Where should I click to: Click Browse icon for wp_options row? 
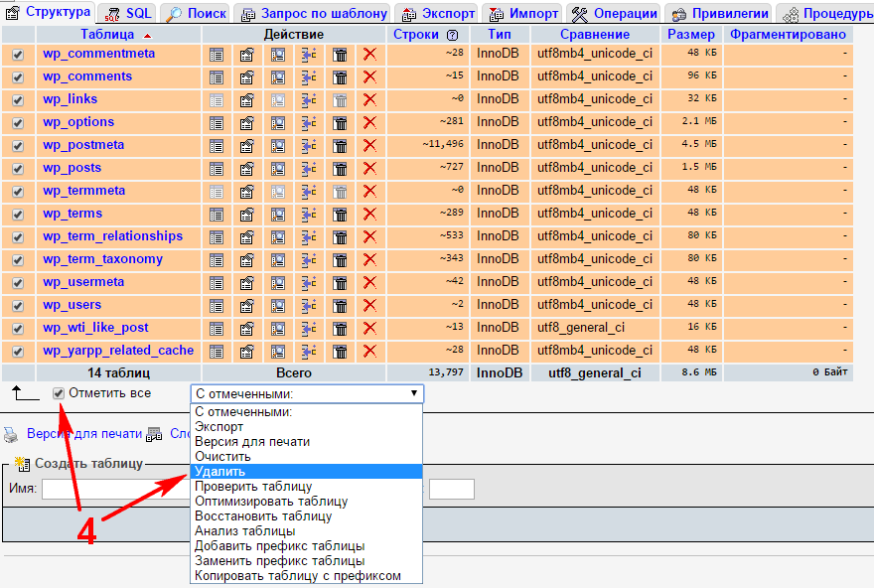click(x=217, y=123)
